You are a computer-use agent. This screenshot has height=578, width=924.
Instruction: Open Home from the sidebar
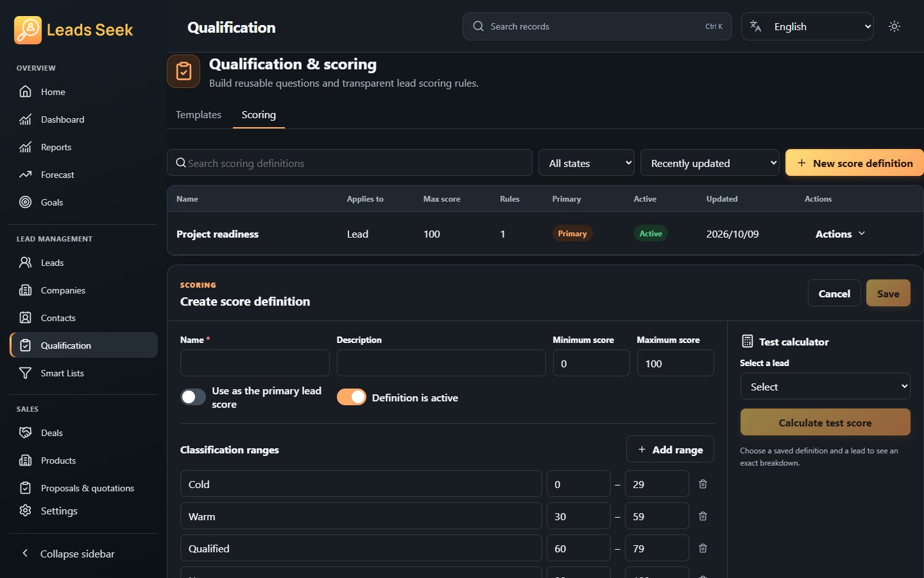83,92
